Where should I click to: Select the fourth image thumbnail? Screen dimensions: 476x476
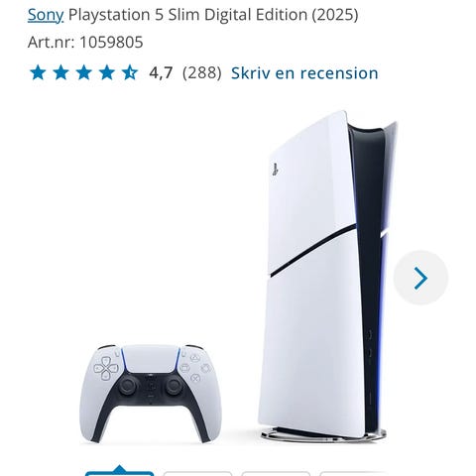pyautogui.click(x=353, y=474)
